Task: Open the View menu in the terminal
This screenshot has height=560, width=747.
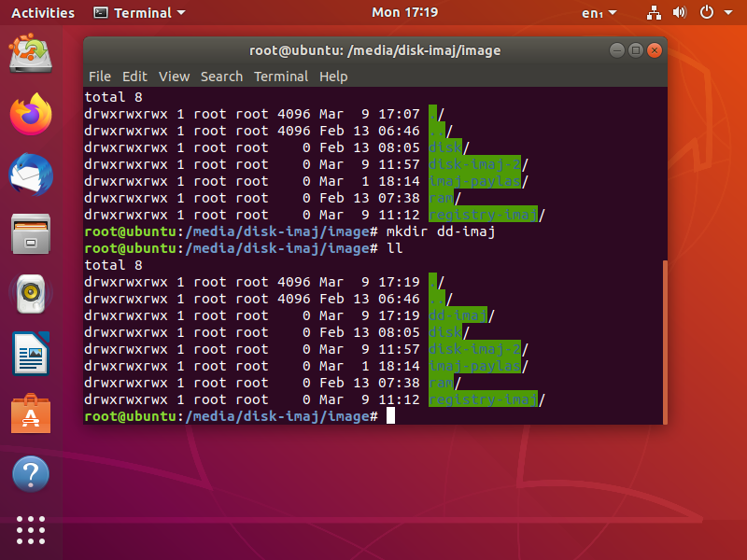Action: (x=174, y=77)
